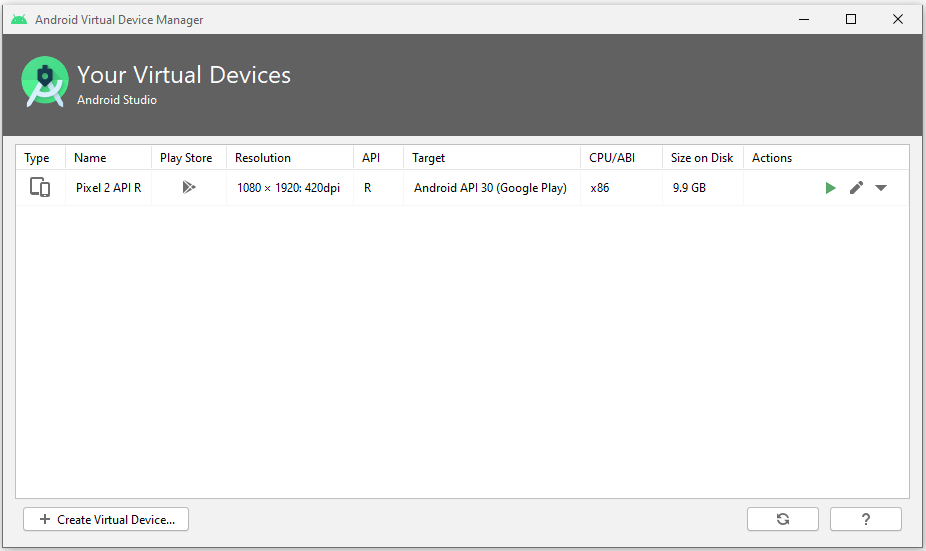Image resolution: width=926 pixels, height=551 pixels.
Task: Click 'Android API 30 (Google Play)' target cell
Action: pos(490,188)
